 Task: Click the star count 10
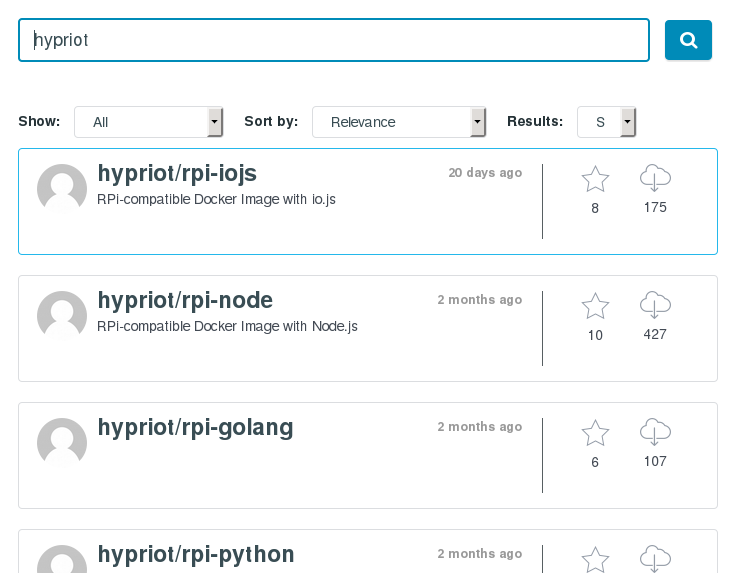[595, 335]
